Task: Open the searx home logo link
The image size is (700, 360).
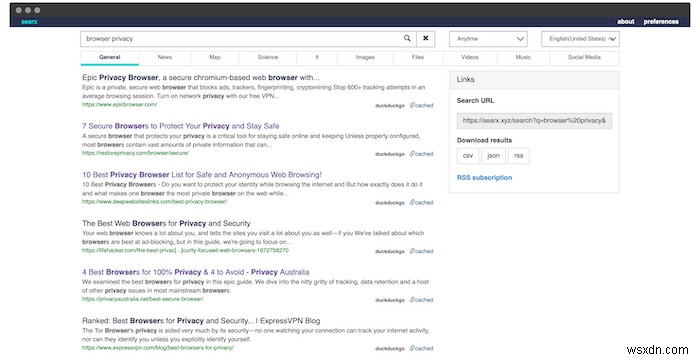Action: [x=29, y=21]
